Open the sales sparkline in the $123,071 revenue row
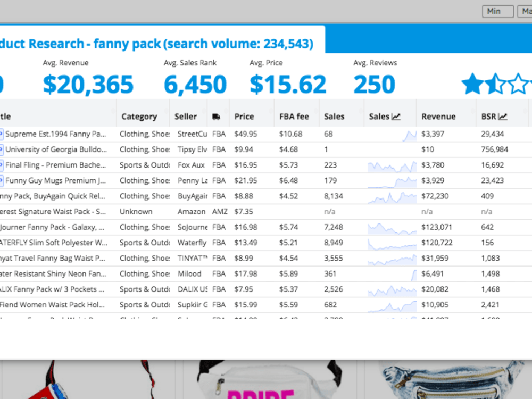The width and height of the screenshot is (532, 399). (392, 229)
